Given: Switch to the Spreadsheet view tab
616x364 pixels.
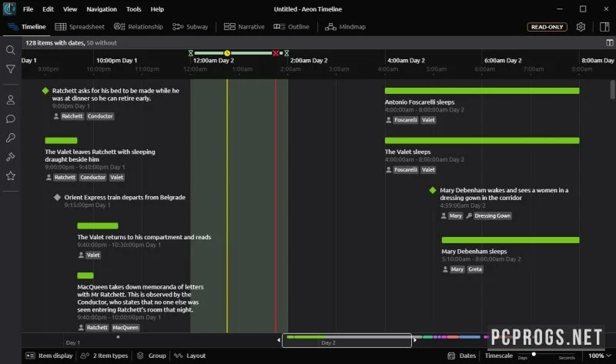Looking at the screenshot, I should coord(80,27).
